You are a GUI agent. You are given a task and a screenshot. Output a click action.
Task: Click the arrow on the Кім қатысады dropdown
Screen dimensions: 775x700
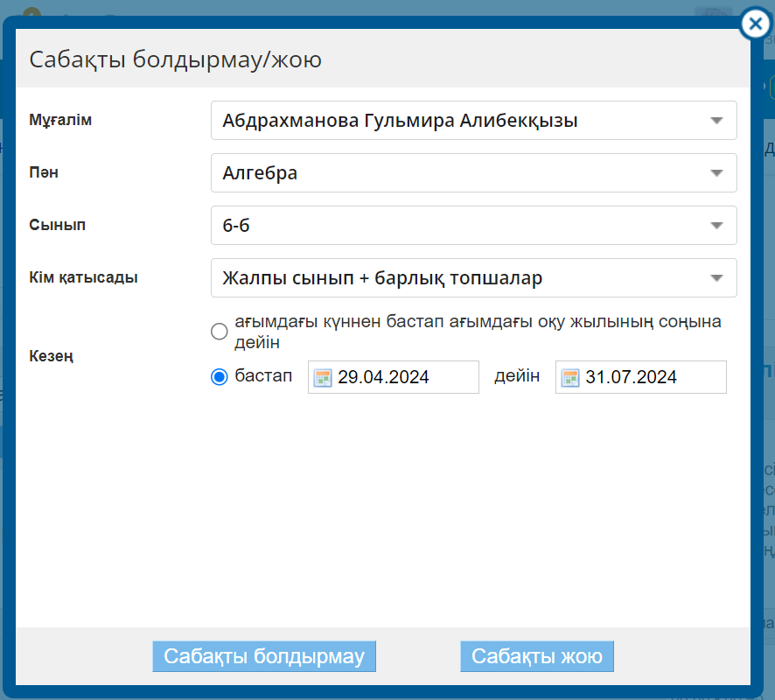[716, 278]
